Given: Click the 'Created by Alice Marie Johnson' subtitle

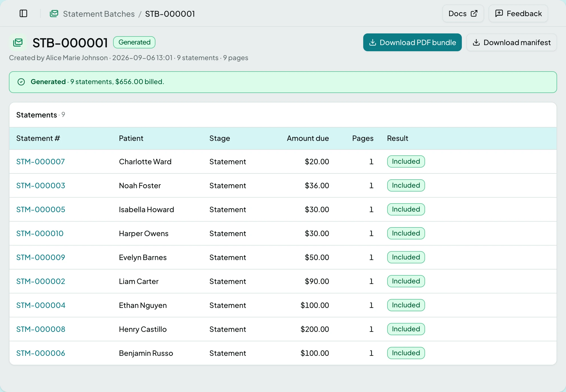Looking at the screenshot, I should [58, 58].
